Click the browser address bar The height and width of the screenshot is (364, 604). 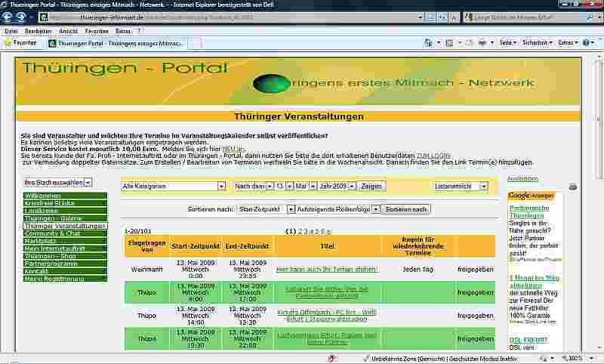pyautogui.click(x=226, y=17)
